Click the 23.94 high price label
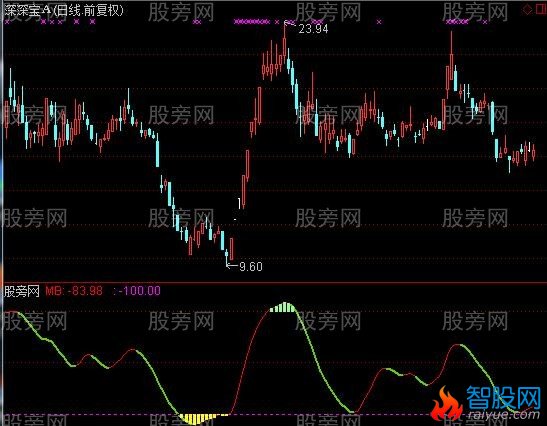547x426 pixels. click(x=313, y=29)
